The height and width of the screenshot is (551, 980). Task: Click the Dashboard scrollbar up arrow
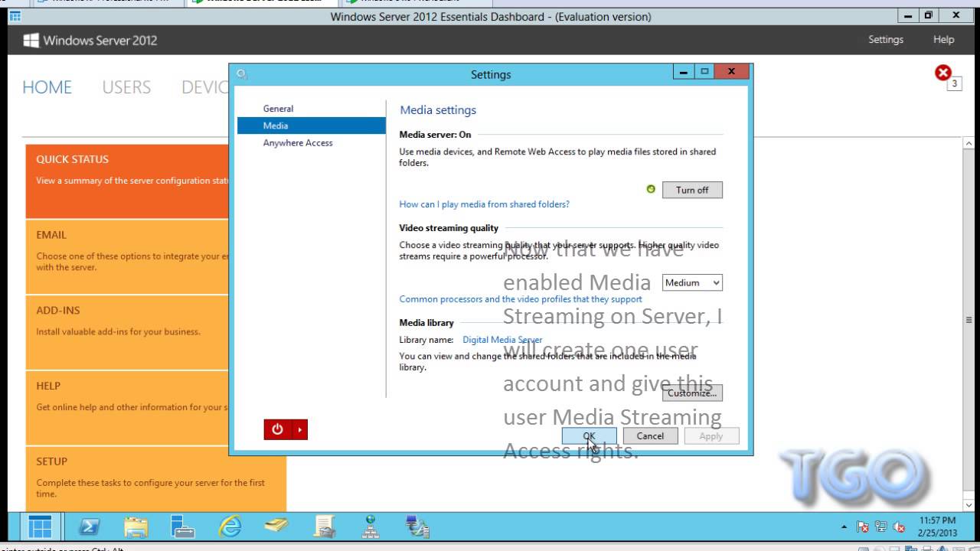click(969, 143)
